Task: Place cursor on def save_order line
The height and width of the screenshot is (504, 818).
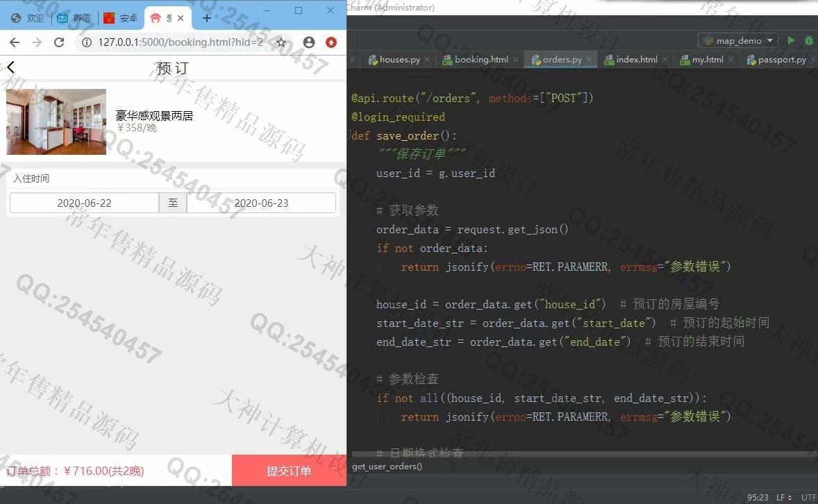Action: 403,135
